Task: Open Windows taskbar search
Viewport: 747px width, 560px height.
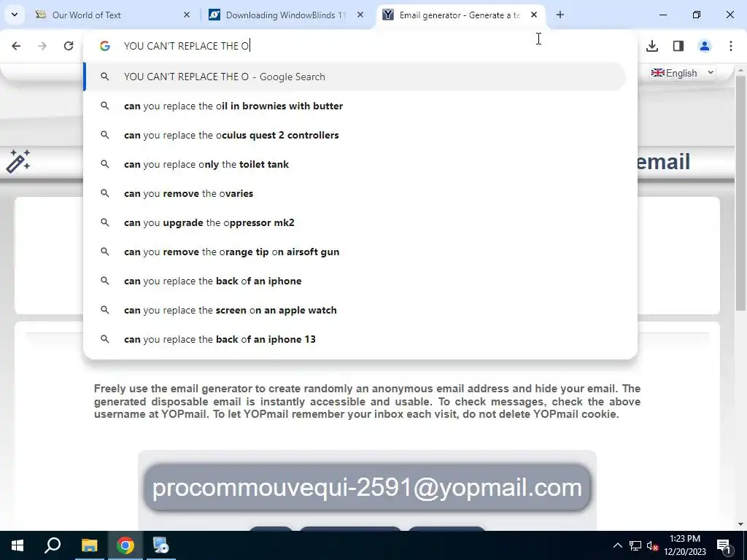Action: [53, 545]
